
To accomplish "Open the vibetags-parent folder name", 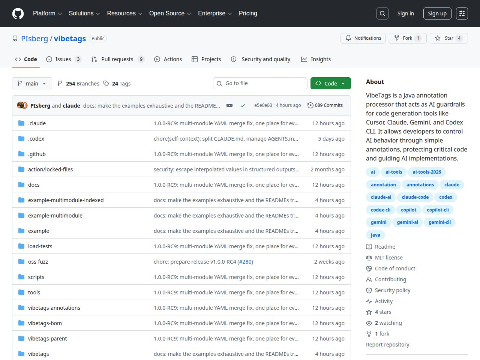I will point(47,338).
